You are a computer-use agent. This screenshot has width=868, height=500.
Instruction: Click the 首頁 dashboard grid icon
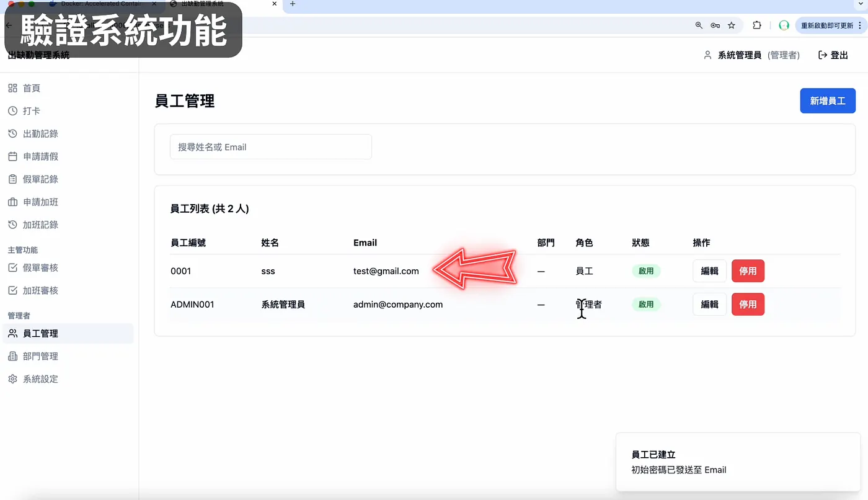(x=12, y=88)
